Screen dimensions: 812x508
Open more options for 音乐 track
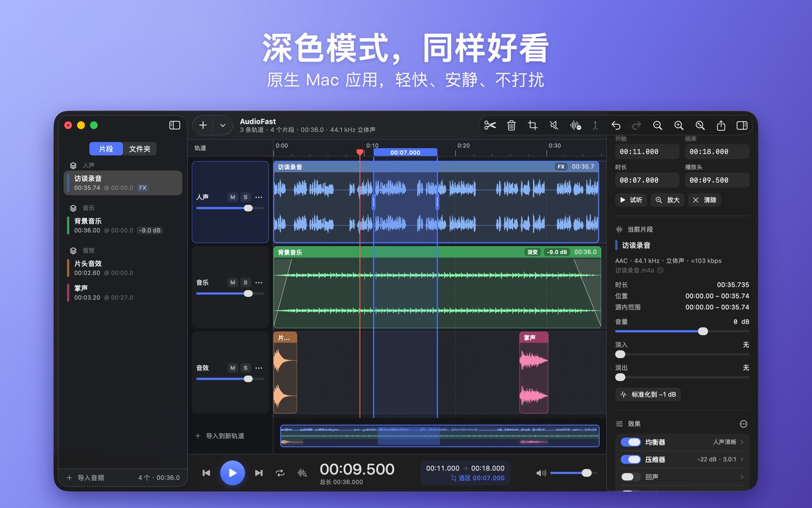coord(259,282)
